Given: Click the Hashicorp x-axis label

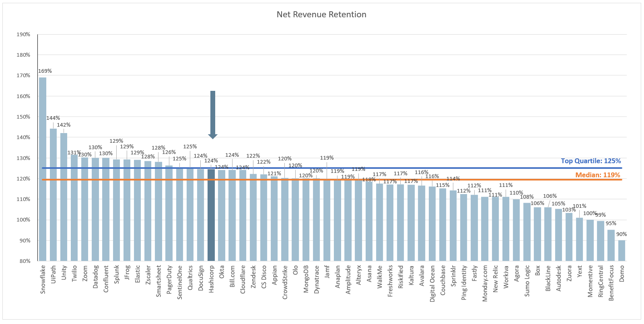Looking at the screenshot, I should coord(211,279).
